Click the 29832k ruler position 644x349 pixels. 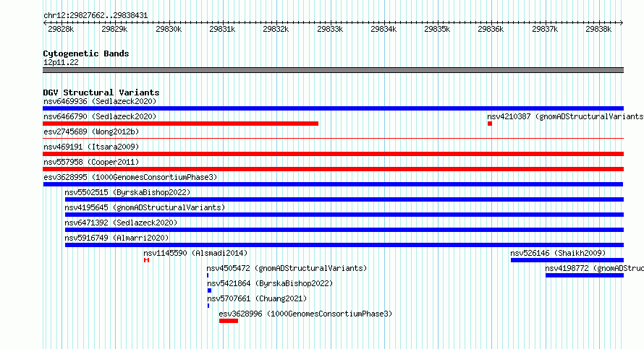click(276, 29)
